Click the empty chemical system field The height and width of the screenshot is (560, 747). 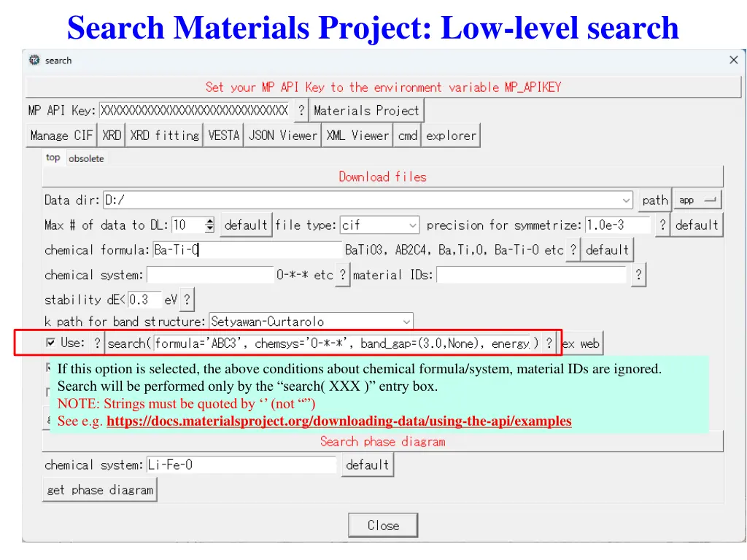point(210,275)
